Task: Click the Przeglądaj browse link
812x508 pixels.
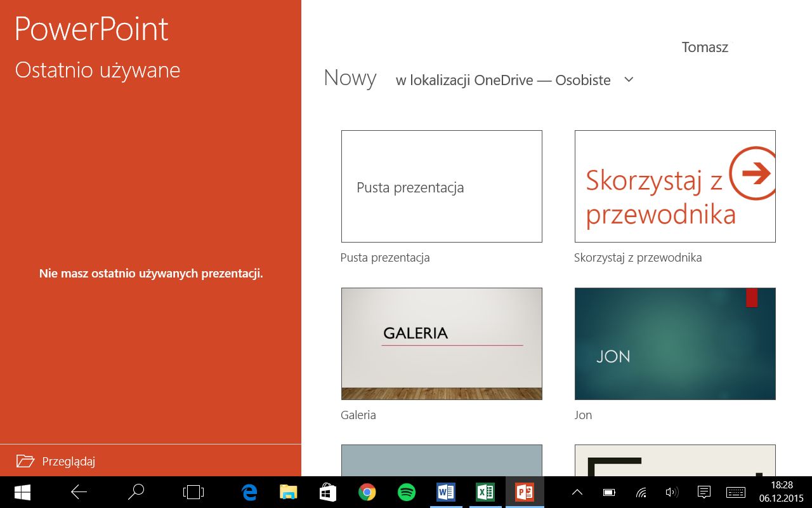Action: point(69,462)
